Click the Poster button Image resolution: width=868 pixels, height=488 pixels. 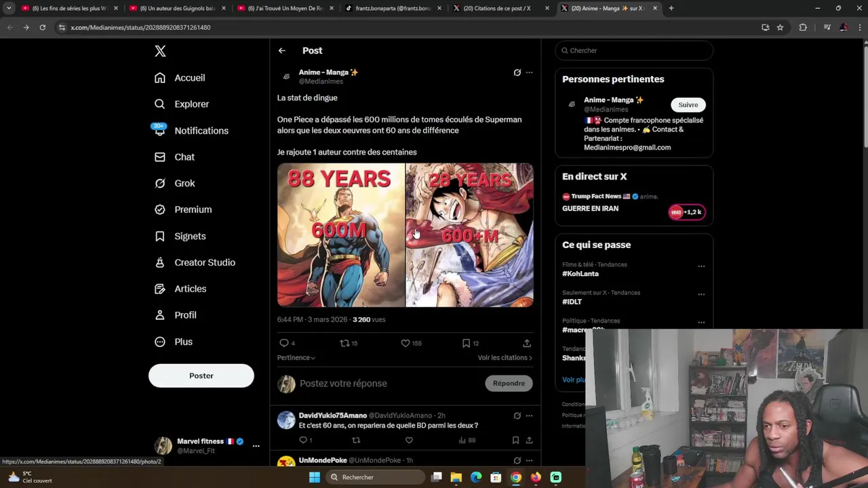click(201, 375)
